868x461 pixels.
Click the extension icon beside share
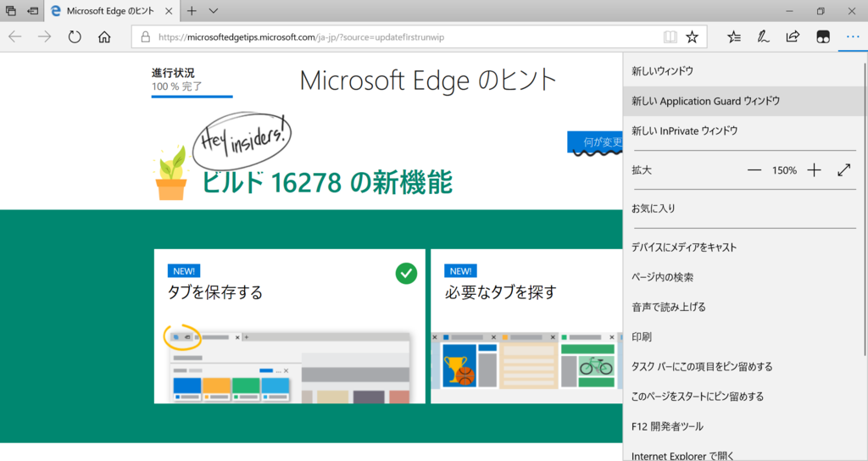pos(823,37)
